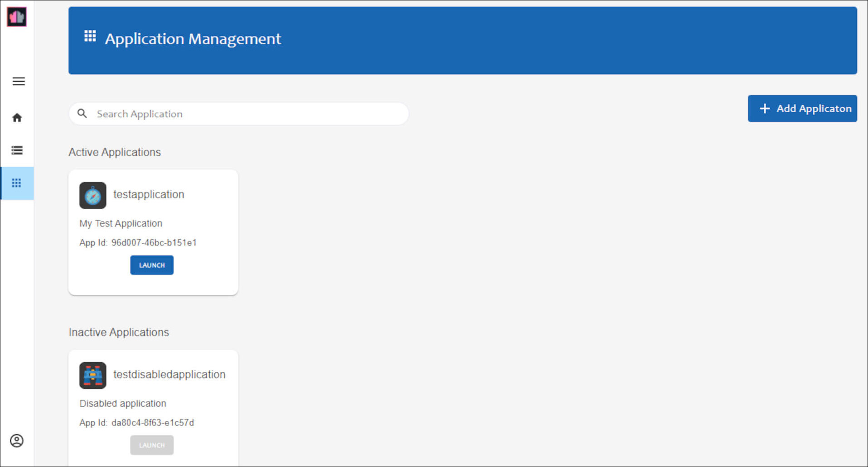868x467 pixels.
Task: Click the Add Applicaton button
Action: tap(802, 108)
